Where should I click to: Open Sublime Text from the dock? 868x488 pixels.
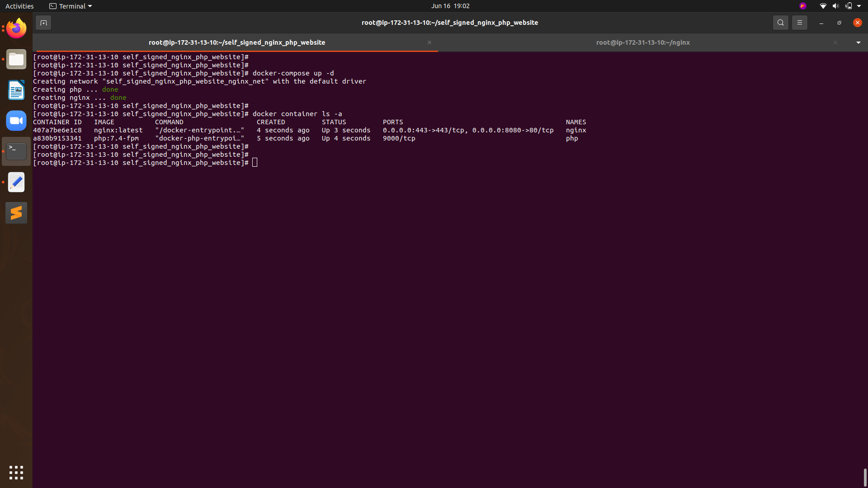coord(16,213)
